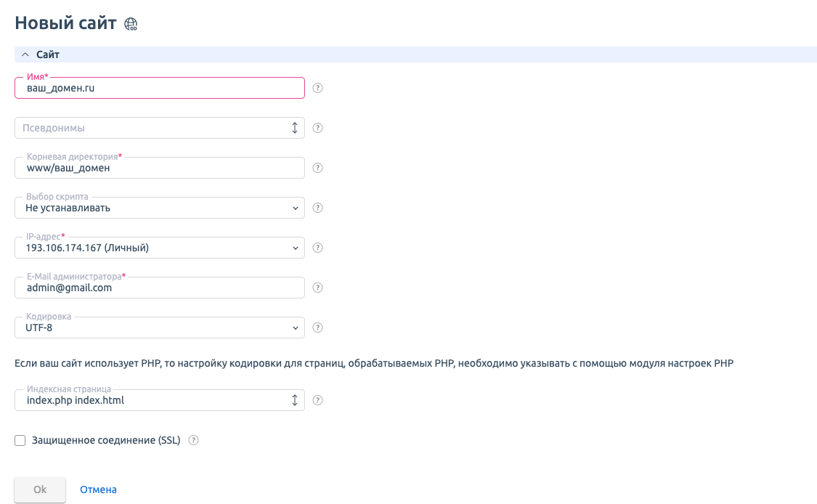
Task: Click help icon beside IP-адрес dropdown
Action: pos(317,248)
